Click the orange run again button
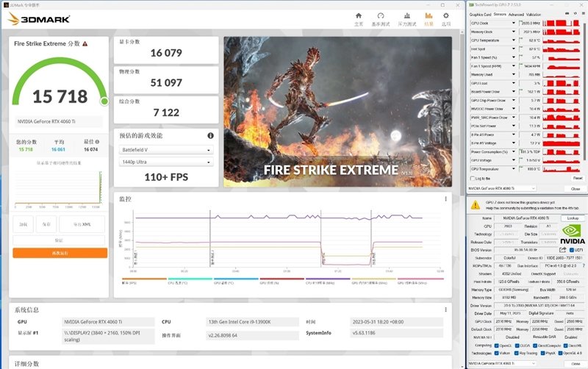Image resolution: width=588 pixels, height=369 pixels. (x=60, y=253)
